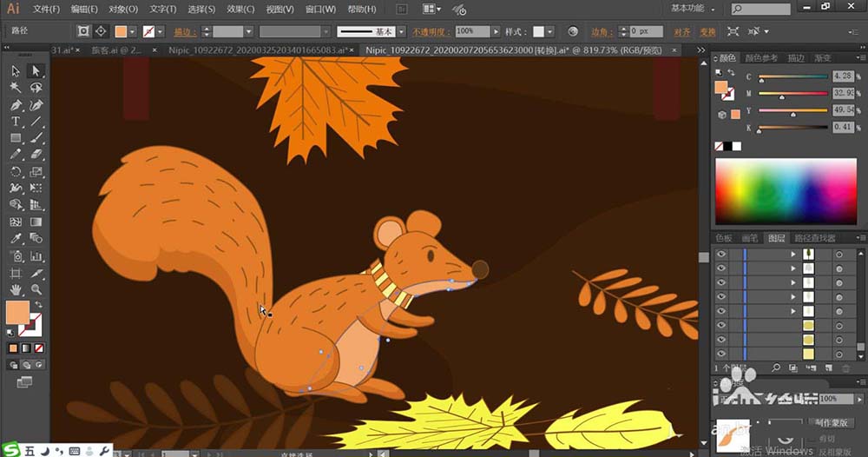The width and height of the screenshot is (868, 457).
Task: Toggle the eye icon of the bottom layer row
Action: [720, 354]
